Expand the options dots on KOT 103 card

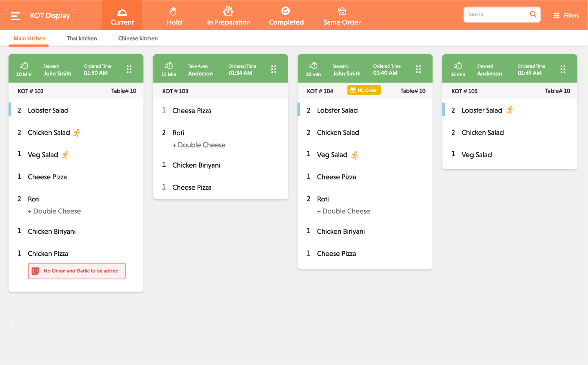[273, 69]
